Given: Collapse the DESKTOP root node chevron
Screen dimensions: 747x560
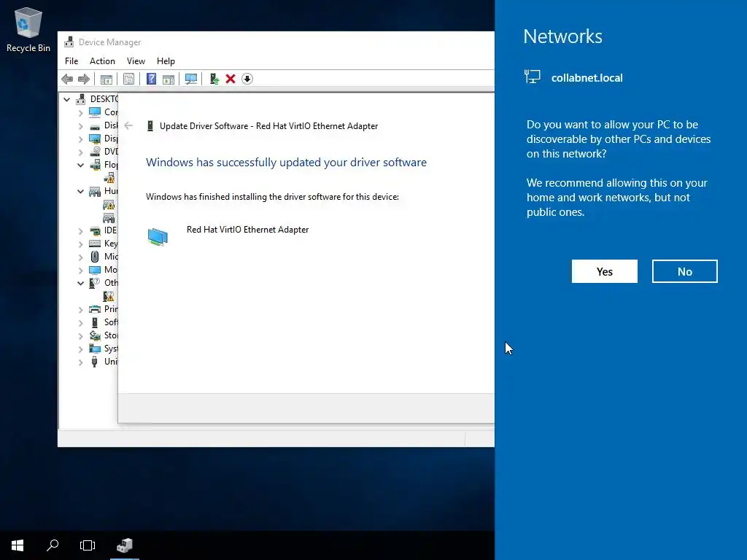Looking at the screenshot, I should point(66,99).
